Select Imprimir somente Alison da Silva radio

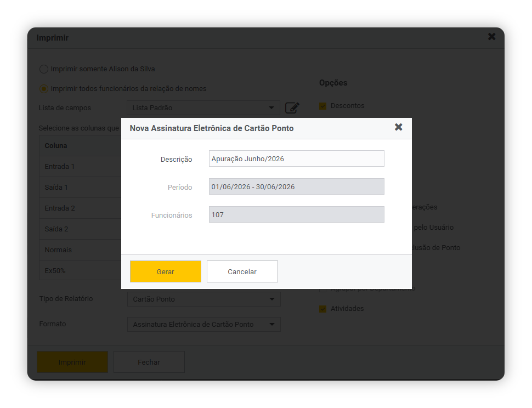pos(44,69)
